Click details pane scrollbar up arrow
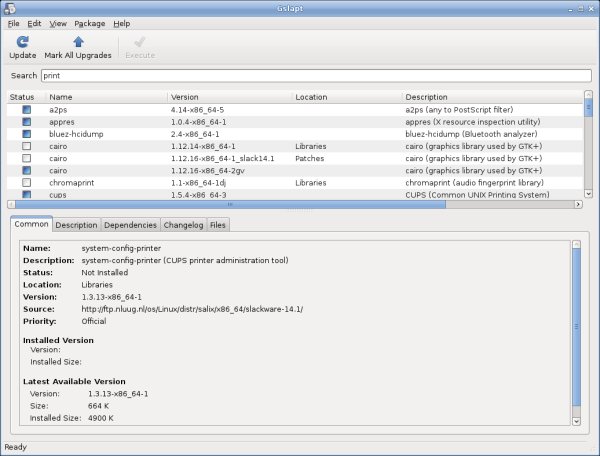This screenshot has height=456, width=600. [x=576, y=244]
